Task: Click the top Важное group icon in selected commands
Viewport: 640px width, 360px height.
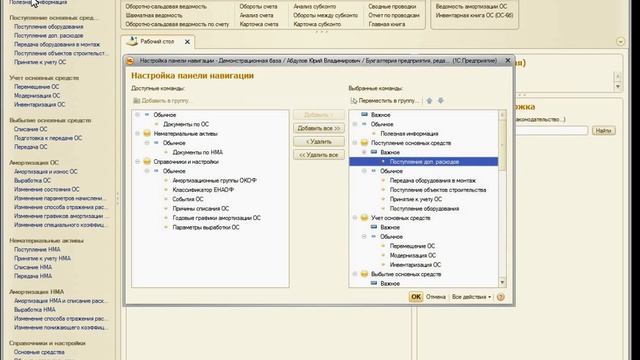Action: 364,115
